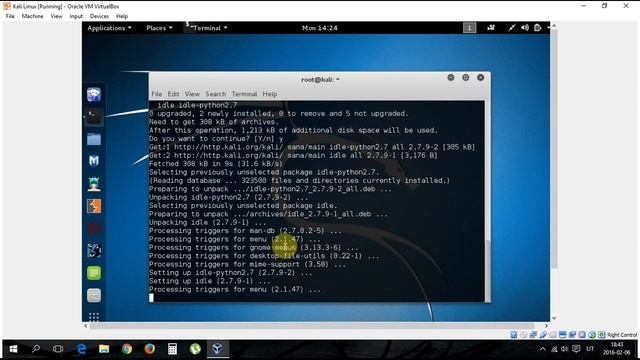Click VirtualBox shared folders indicator

tap(553, 335)
